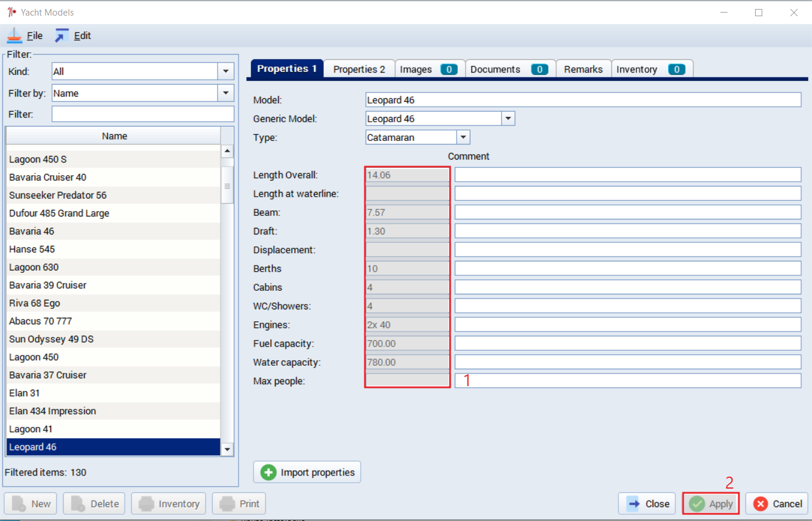812x521 pixels.
Task: Click the Cancel button
Action: [x=777, y=504]
